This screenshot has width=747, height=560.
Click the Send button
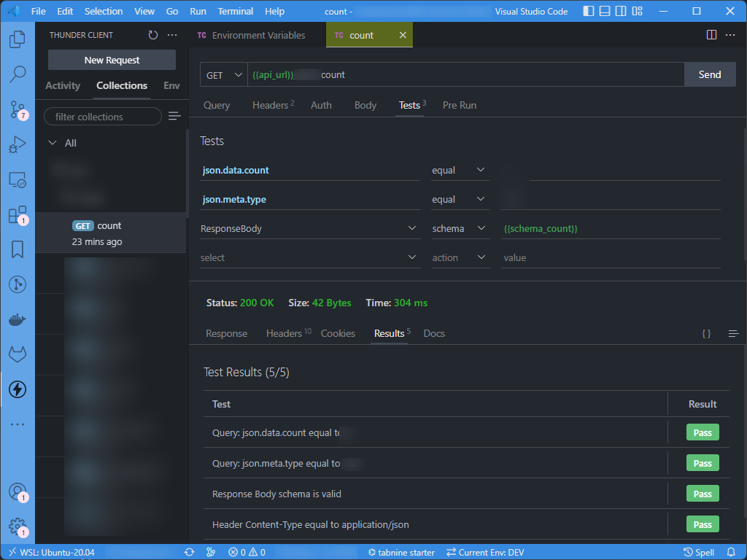[709, 74]
